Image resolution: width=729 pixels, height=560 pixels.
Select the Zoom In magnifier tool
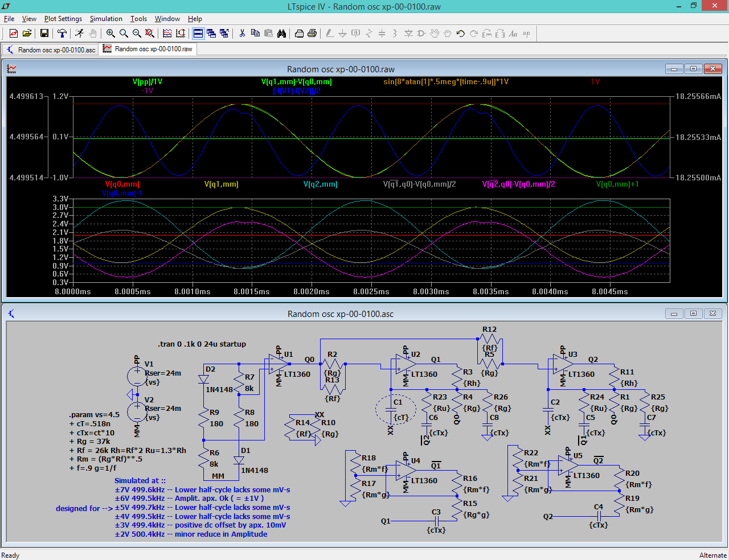point(110,34)
